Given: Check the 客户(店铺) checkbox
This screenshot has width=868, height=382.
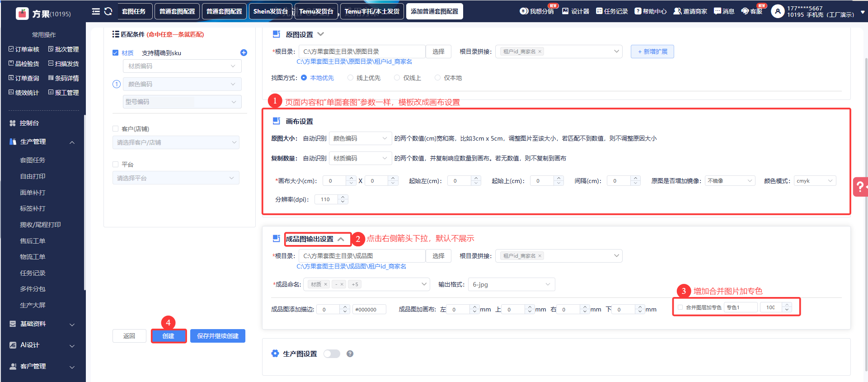Looking at the screenshot, I should (116, 129).
